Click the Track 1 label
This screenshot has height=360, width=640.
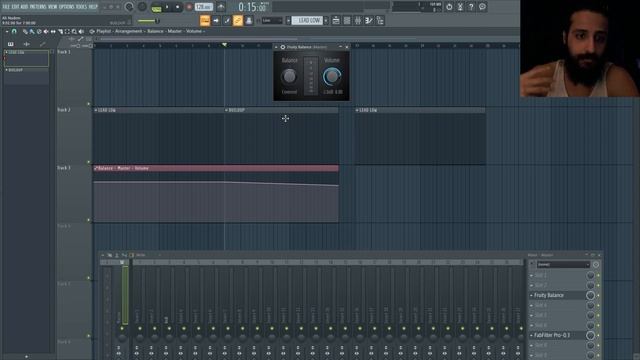click(64, 52)
